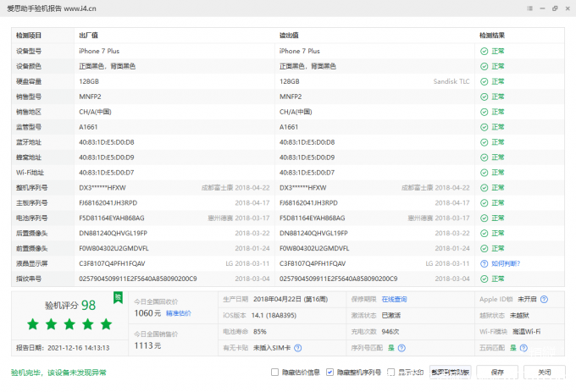Image resolution: width=576 pixels, height=392 pixels.
Task: Click the question mark icon in 液晶显示屏 row
Action: [x=485, y=263]
